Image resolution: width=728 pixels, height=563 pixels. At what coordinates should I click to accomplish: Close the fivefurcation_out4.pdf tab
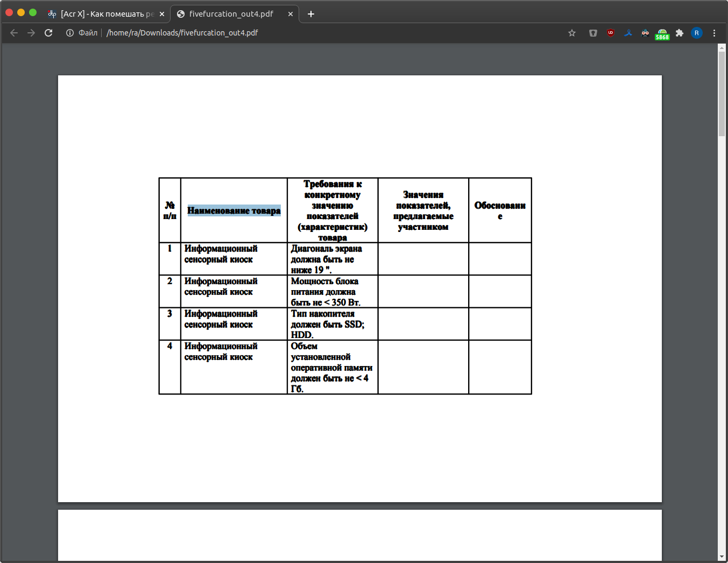tap(291, 14)
